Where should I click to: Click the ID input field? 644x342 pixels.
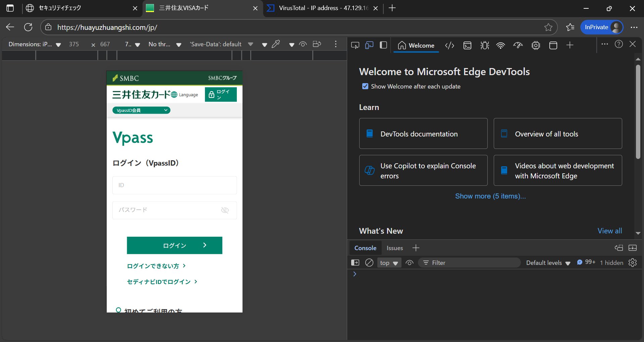pos(174,185)
